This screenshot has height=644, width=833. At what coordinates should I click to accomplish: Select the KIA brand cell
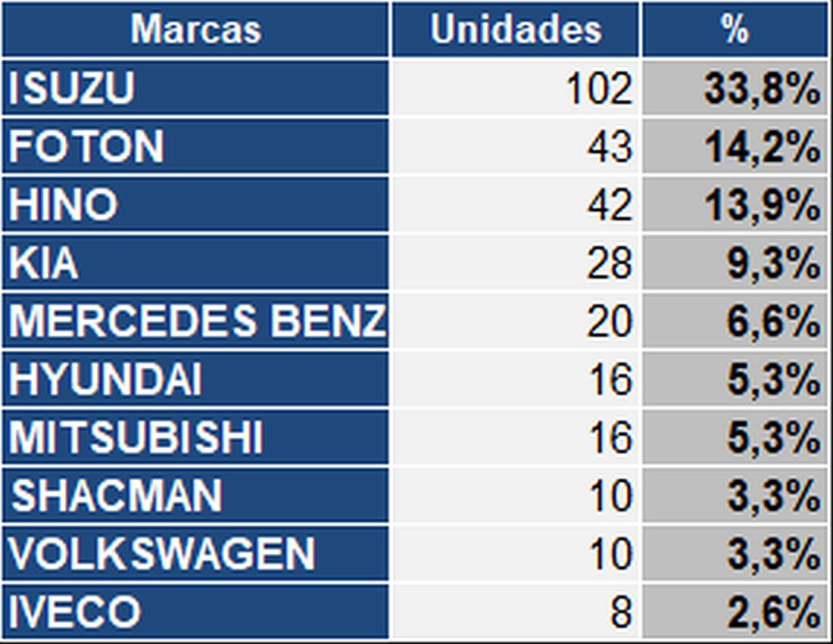pyautogui.click(x=195, y=263)
